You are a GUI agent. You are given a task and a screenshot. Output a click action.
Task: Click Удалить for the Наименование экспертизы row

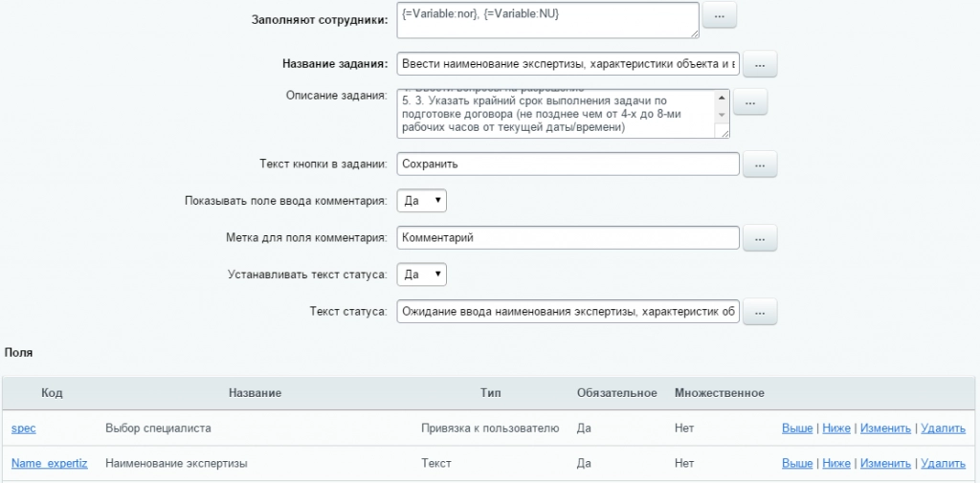coord(942,464)
